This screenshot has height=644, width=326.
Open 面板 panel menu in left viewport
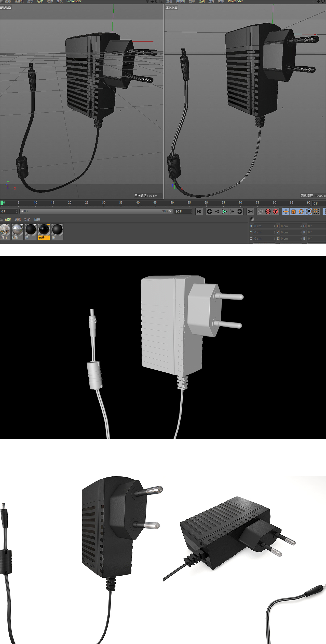[60, 1]
